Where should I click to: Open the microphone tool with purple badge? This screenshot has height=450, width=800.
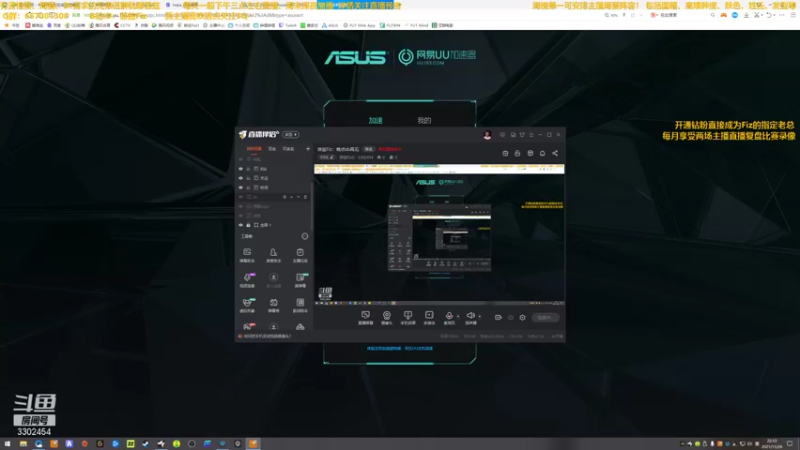(x=247, y=280)
